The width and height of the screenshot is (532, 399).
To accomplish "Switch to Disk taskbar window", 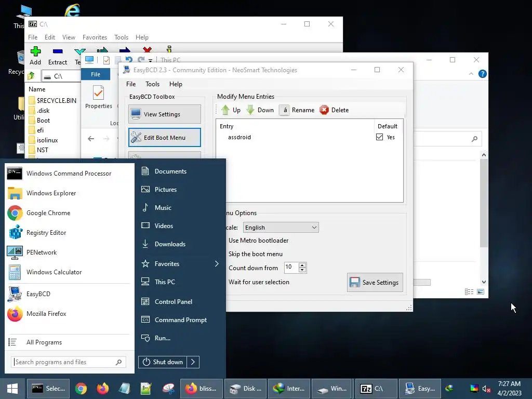I will (246, 389).
